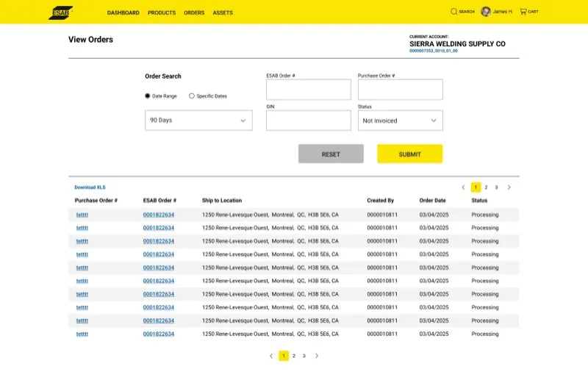Open the Status Not Invoiced dropdown
The image size is (588, 380).
(x=400, y=121)
